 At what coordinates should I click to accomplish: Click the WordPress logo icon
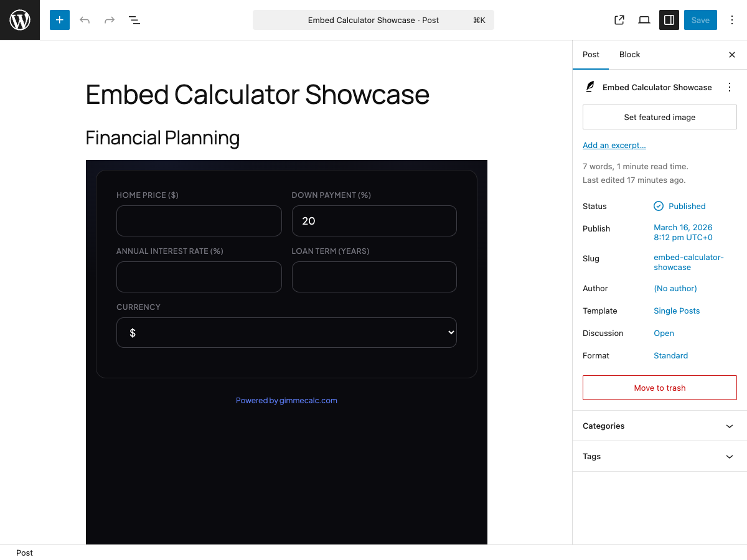[x=19, y=19]
